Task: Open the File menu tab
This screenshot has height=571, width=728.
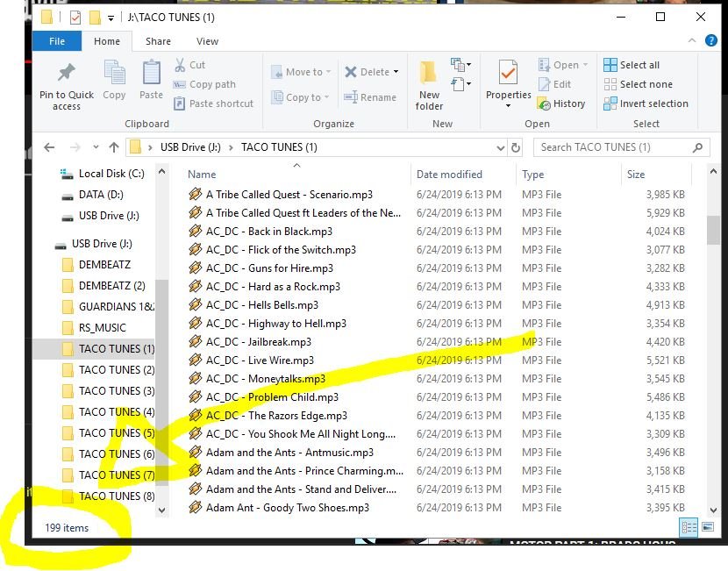Action: click(57, 41)
